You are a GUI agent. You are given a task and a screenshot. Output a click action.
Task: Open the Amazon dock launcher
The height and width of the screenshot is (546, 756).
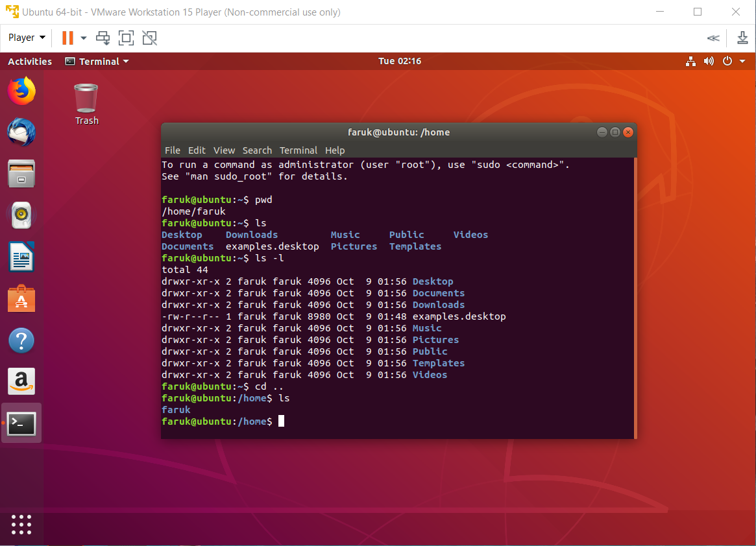[21, 382]
